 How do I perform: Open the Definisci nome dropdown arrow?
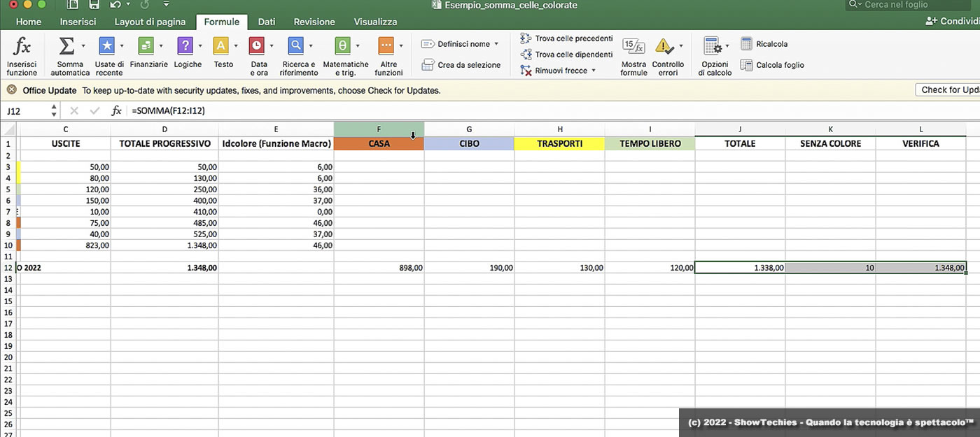point(496,44)
